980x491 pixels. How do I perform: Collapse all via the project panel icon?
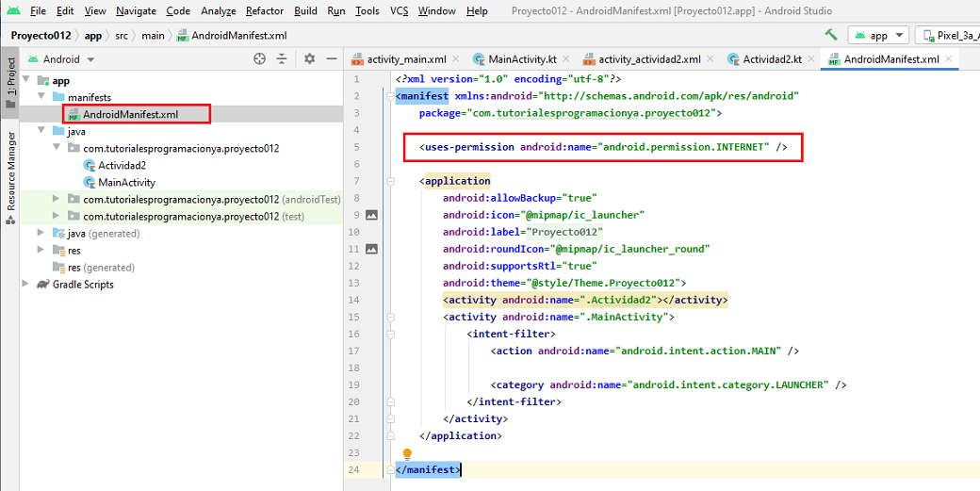282,58
